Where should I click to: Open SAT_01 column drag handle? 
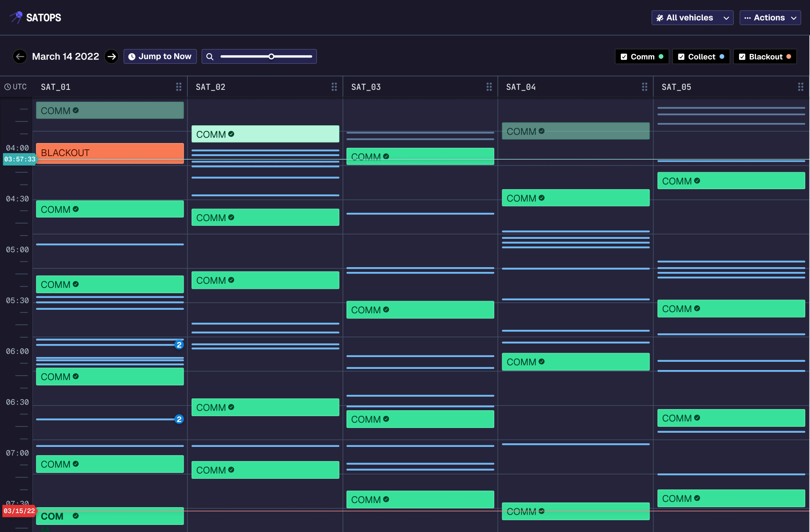coord(179,87)
